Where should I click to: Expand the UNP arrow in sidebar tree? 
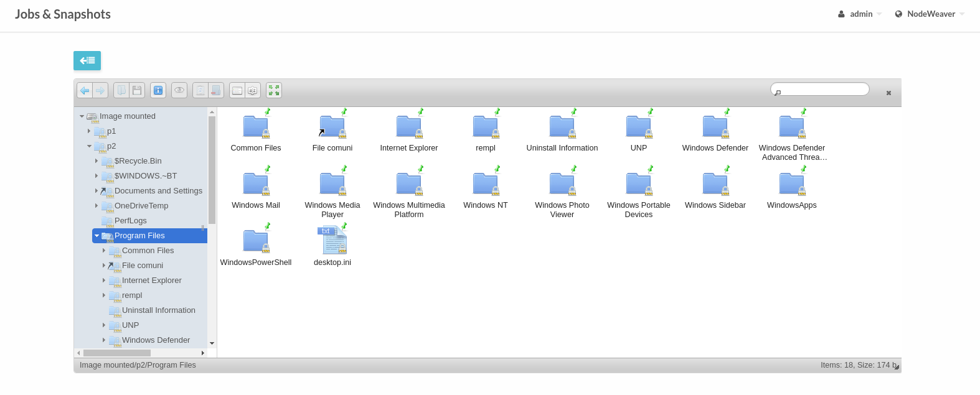(x=104, y=325)
